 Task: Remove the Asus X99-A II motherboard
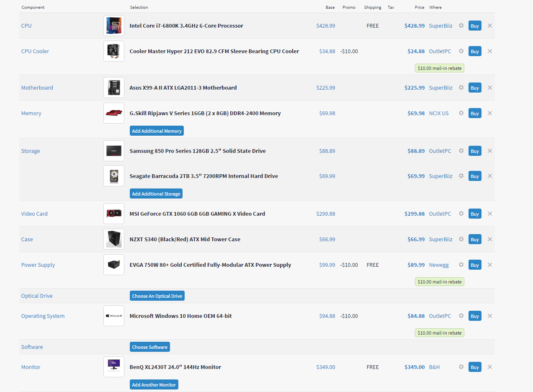[490, 88]
